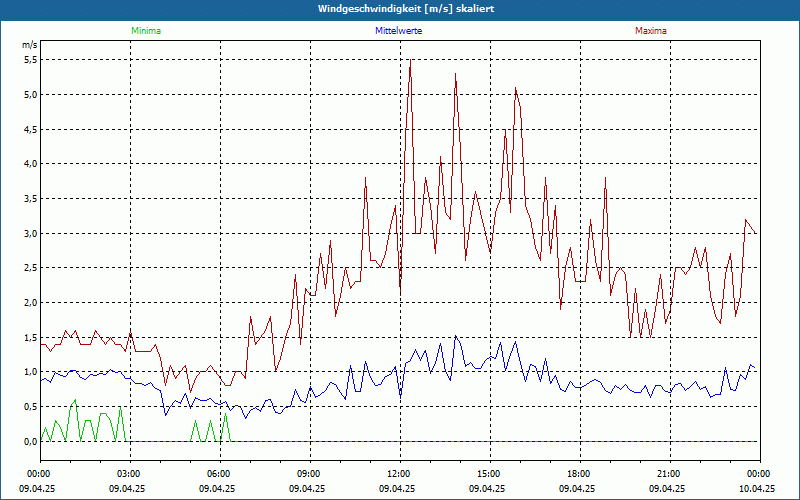Select the 0,0 y-axis value label
Viewport: 800px width, 500px height.
pyautogui.click(x=30, y=441)
